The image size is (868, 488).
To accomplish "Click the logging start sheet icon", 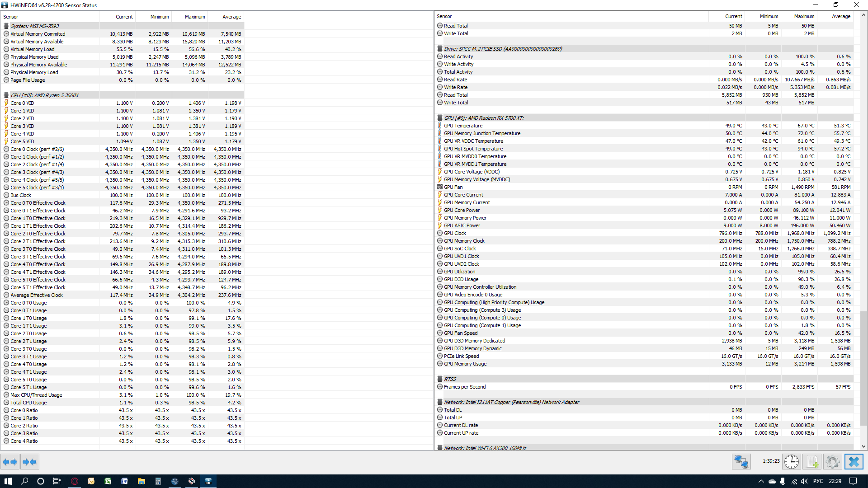I will pos(812,462).
